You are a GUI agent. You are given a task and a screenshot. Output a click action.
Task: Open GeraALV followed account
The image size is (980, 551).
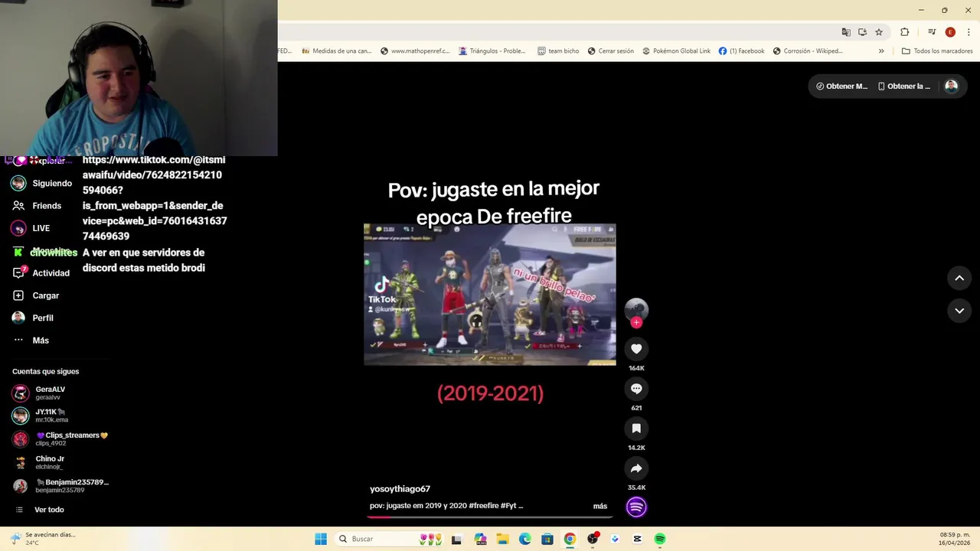tap(40, 393)
